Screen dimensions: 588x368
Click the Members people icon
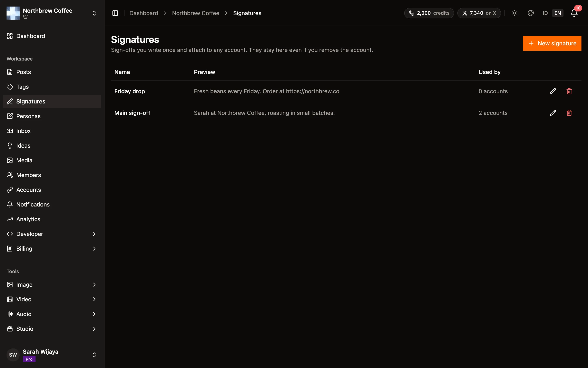10,175
